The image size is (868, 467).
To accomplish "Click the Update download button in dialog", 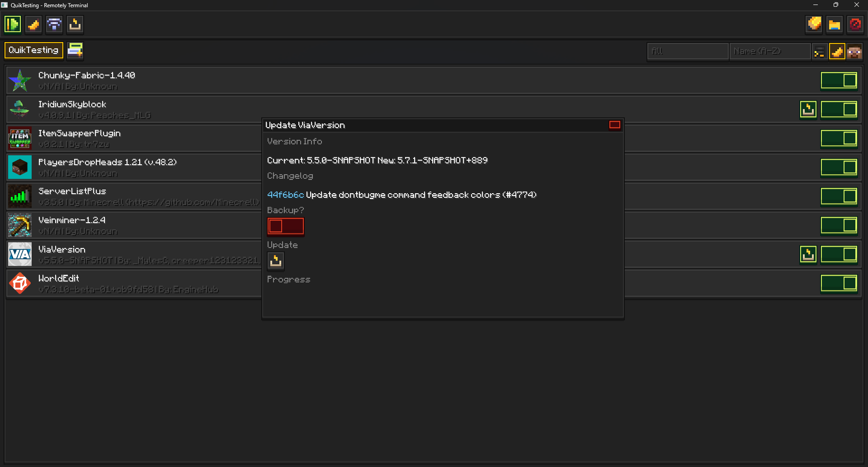I will pyautogui.click(x=276, y=261).
